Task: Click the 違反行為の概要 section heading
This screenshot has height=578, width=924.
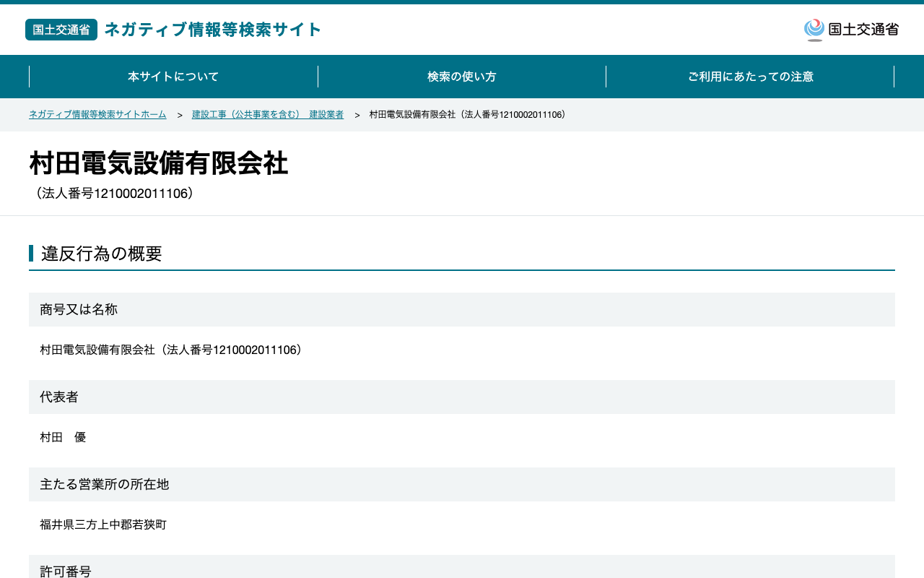Action: pos(102,254)
